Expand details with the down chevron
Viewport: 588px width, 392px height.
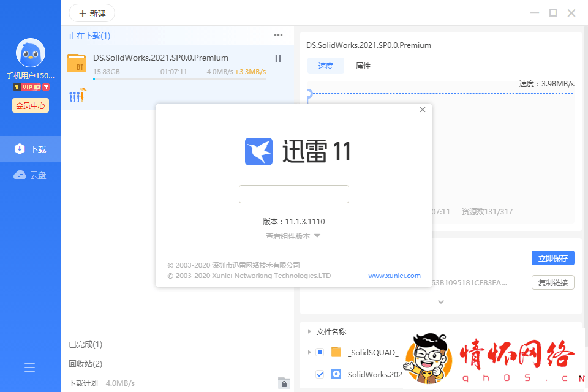441,301
